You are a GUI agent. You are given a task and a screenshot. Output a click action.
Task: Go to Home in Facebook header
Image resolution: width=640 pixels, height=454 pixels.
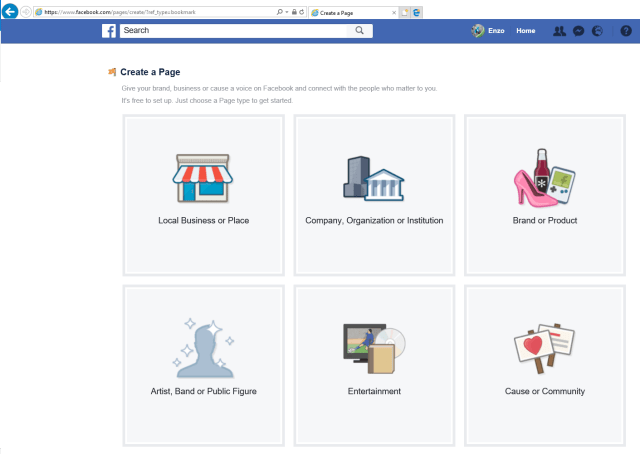pyautogui.click(x=526, y=31)
